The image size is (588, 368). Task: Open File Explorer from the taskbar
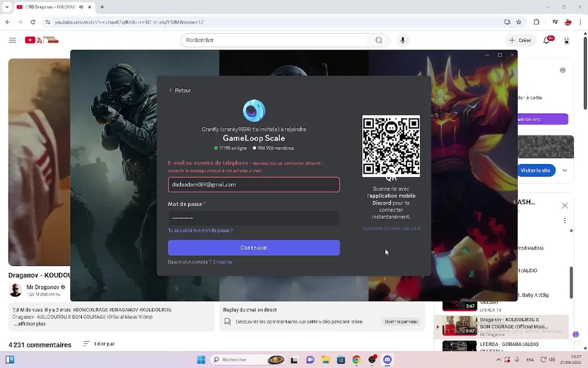[x=325, y=360]
